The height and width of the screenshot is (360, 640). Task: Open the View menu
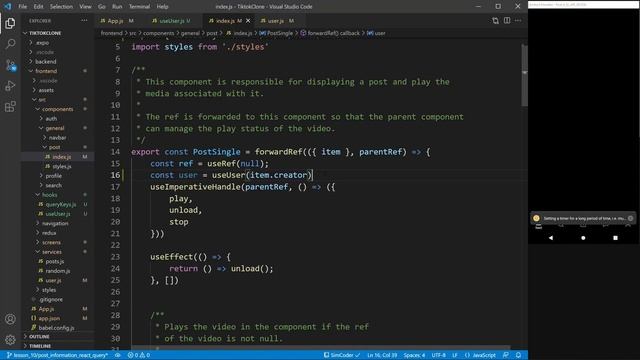[x=85, y=7]
